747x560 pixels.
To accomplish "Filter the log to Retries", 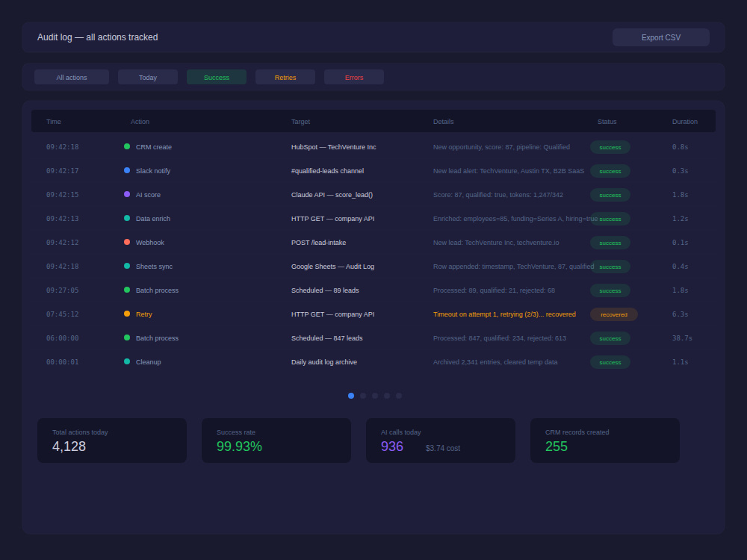I will [285, 77].
